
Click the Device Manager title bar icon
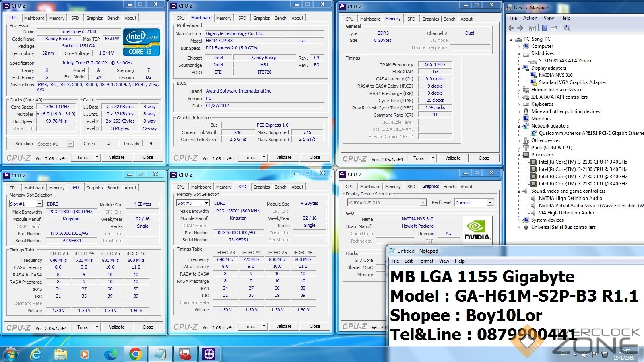point(509,7)
